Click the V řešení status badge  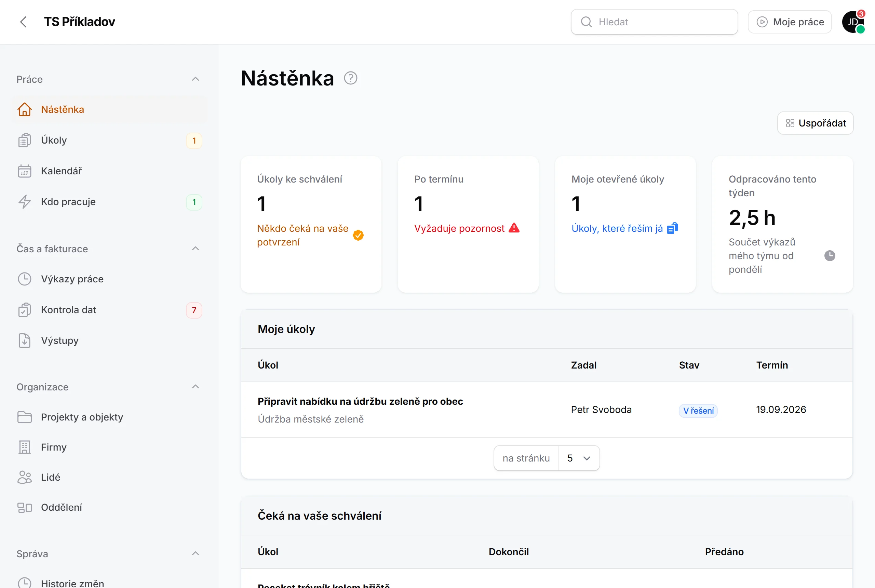point(698,411)
